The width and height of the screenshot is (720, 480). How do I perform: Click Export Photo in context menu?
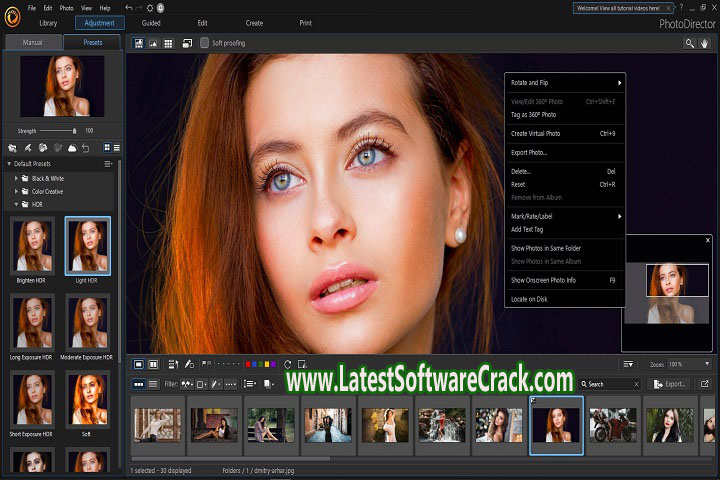click(564, 152)
